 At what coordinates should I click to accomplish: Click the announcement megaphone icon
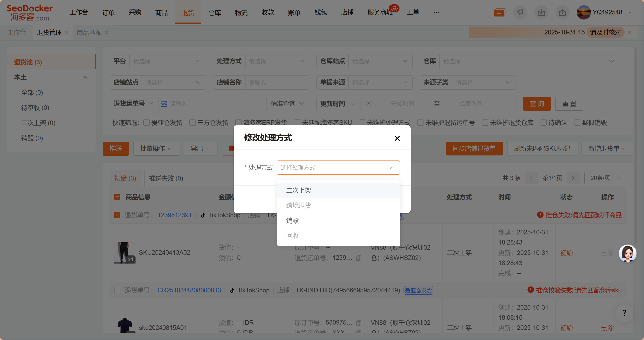click(520, 12)
